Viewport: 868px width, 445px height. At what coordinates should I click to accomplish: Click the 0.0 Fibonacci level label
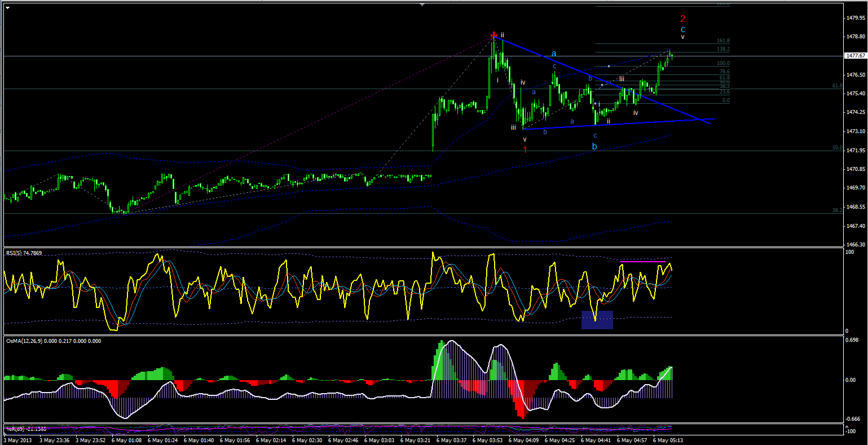(x=726, y=100)
